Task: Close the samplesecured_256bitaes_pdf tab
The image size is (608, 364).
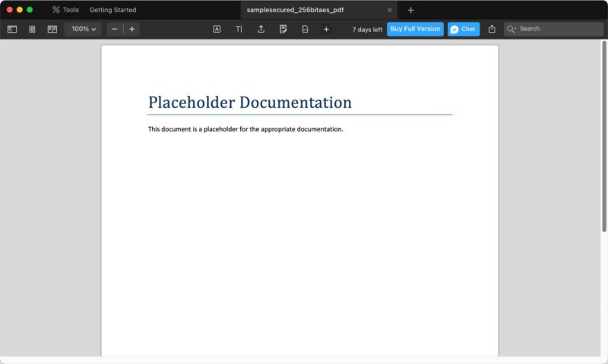Action: (389, 10)
